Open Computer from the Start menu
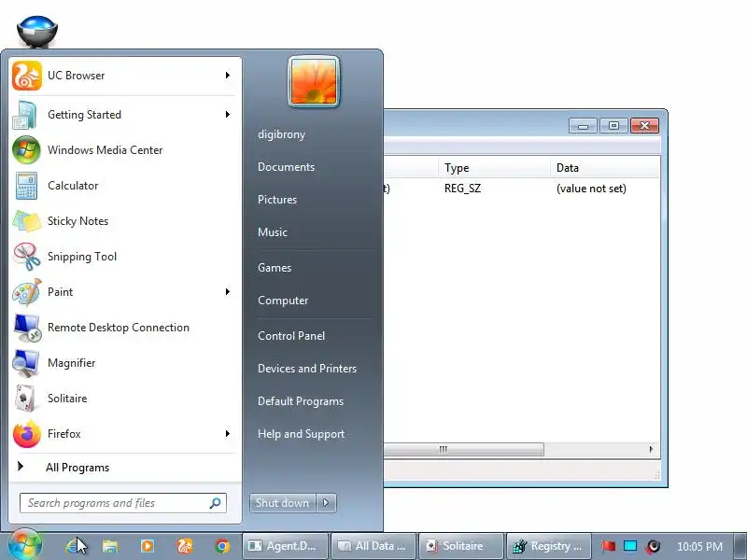The image size is (747, 560). (x=283, y=301)
